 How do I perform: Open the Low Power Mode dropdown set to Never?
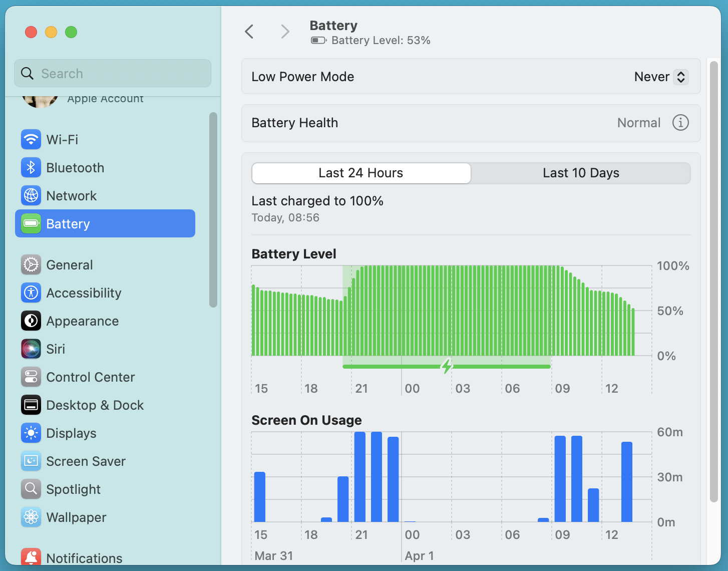pos(661,77)
